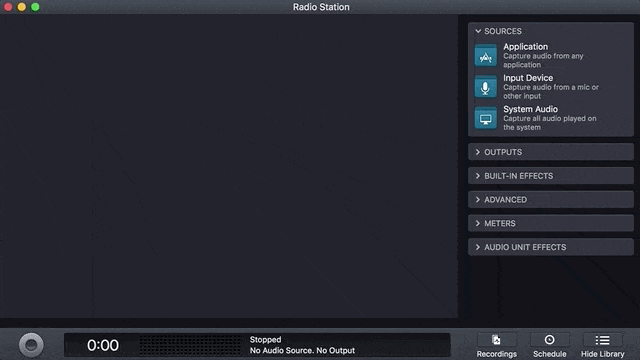Image resolution: width=640 pixels, height=360 pixels.
Task: Click the Hide Library list icon
Action: 602,340
